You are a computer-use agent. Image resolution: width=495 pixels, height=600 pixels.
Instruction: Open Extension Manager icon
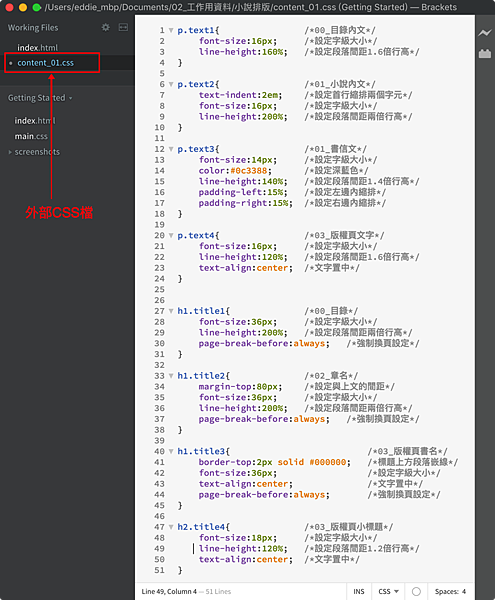485,54
